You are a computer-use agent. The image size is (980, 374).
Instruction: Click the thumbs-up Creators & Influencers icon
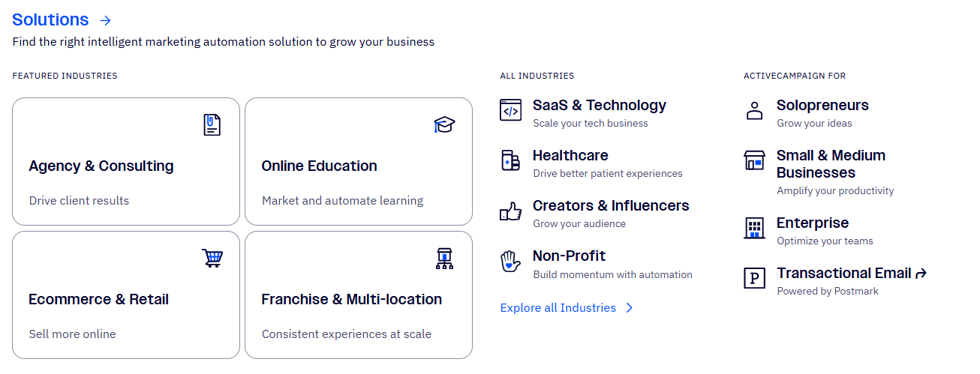(510, 211)
